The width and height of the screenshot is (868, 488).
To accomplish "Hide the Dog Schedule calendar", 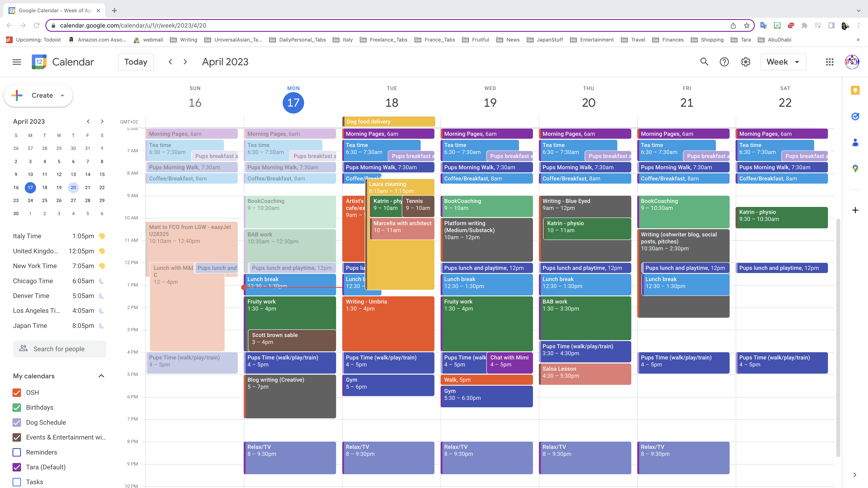I will point(17,422).
